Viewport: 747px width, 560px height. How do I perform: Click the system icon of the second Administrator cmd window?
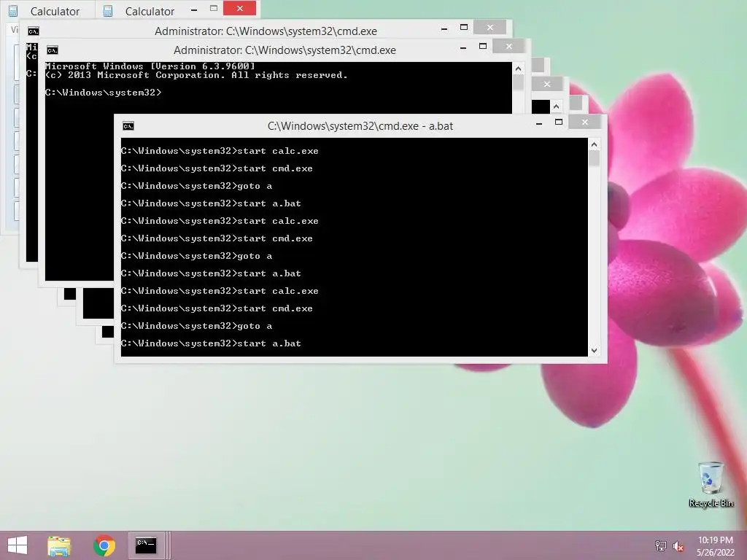[x=53, y=50]
